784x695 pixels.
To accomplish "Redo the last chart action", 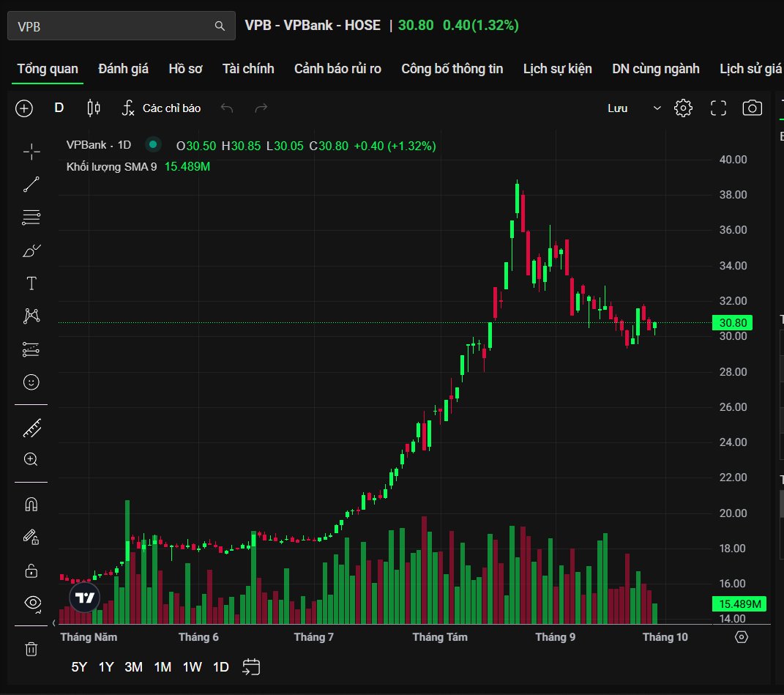I will (x=261, y=108).
